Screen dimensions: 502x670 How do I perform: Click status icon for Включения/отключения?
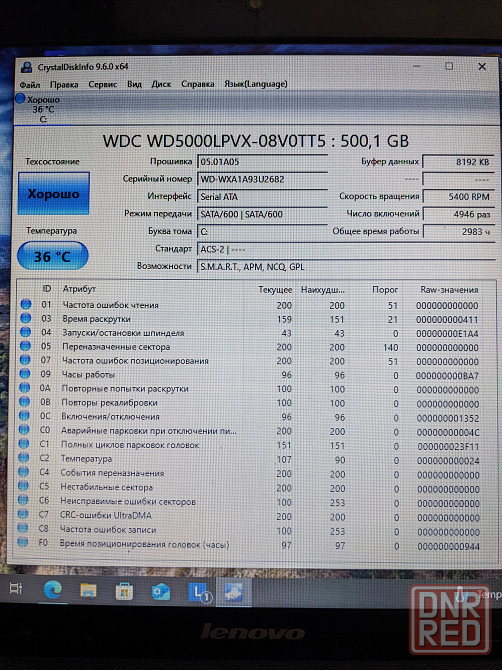24,416
